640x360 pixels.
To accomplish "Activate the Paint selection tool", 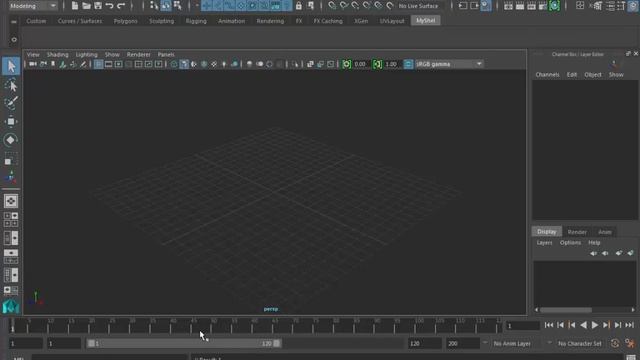I will point(11,102).
